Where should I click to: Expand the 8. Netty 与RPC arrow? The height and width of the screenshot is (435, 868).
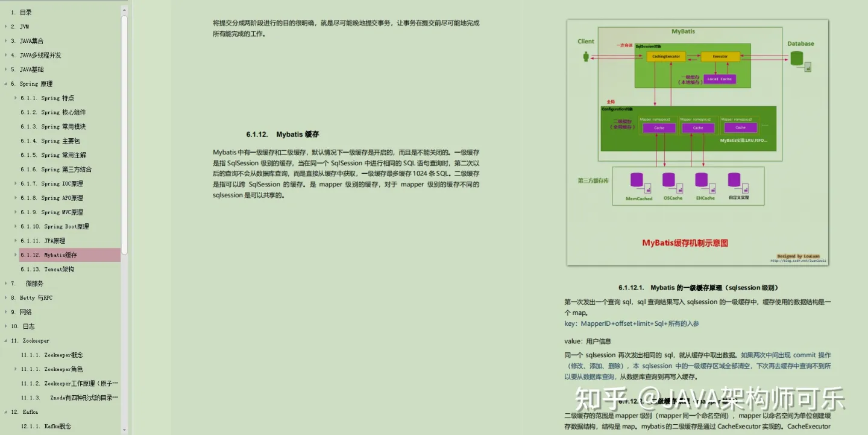(5, 297)
